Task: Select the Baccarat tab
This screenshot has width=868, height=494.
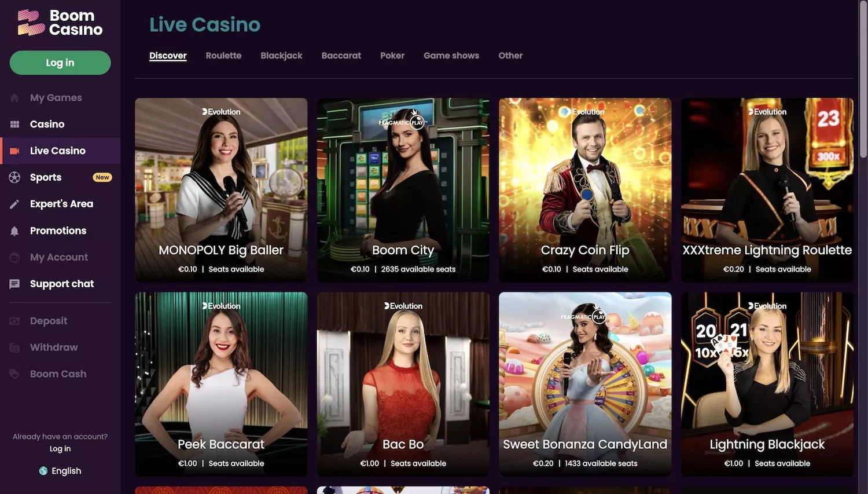Action: pos(341,56)
